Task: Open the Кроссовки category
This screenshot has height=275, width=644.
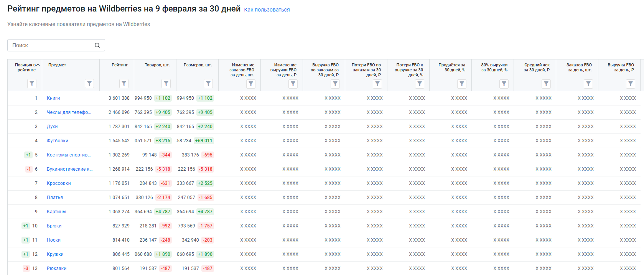Action: pyautogui.click(x=59, y=183)
